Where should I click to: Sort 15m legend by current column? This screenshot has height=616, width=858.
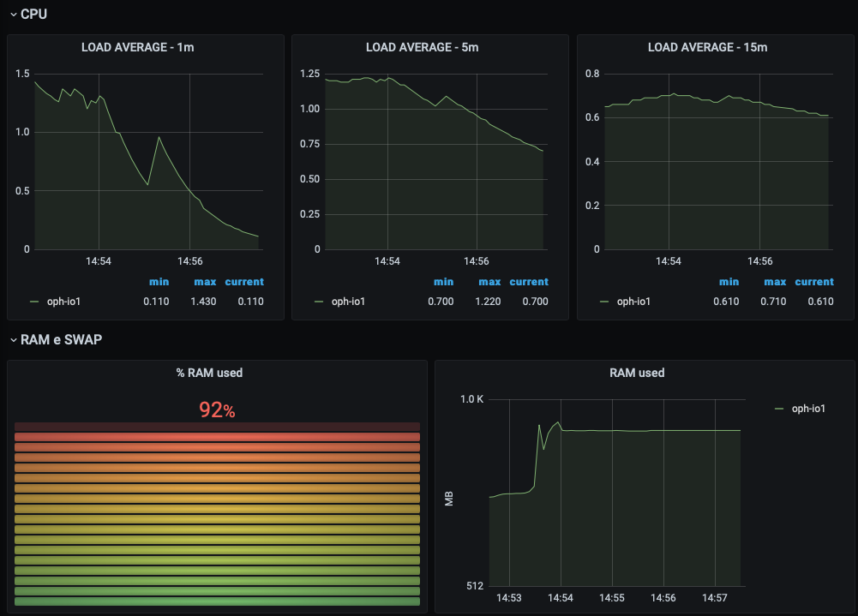pos(813,281)
